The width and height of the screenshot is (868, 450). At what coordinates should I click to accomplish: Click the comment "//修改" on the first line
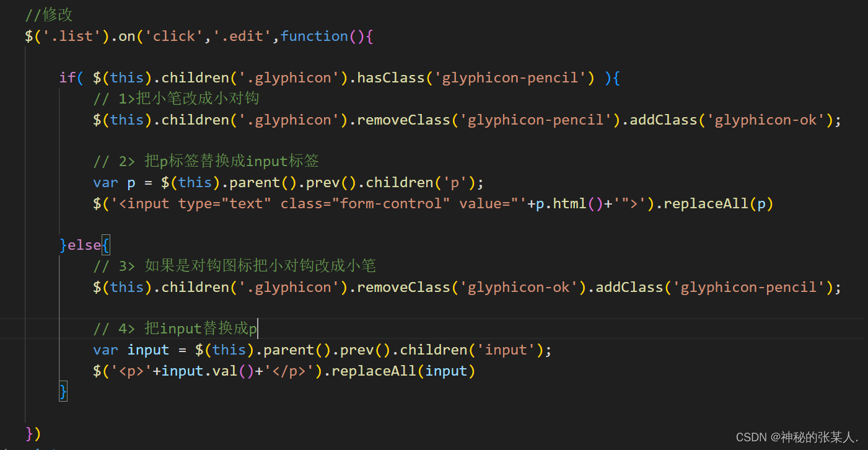[49, 14]
